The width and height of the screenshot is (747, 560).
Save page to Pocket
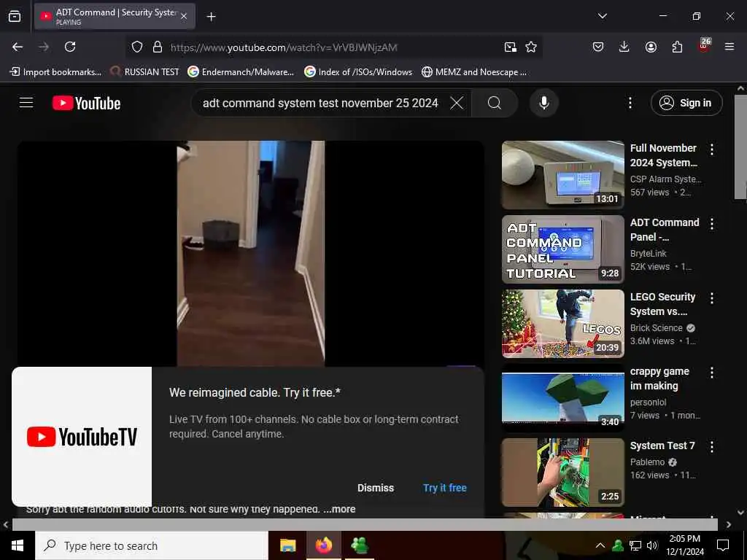[598, 47]
